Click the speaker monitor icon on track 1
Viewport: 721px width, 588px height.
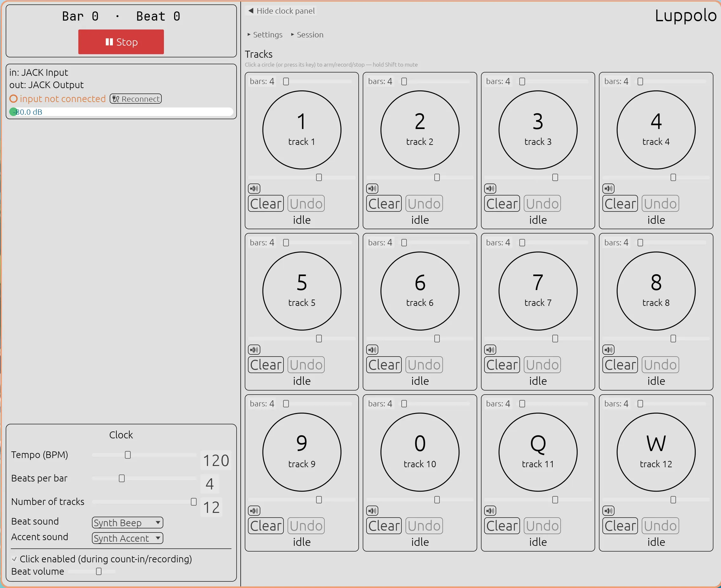coord(254,188)
